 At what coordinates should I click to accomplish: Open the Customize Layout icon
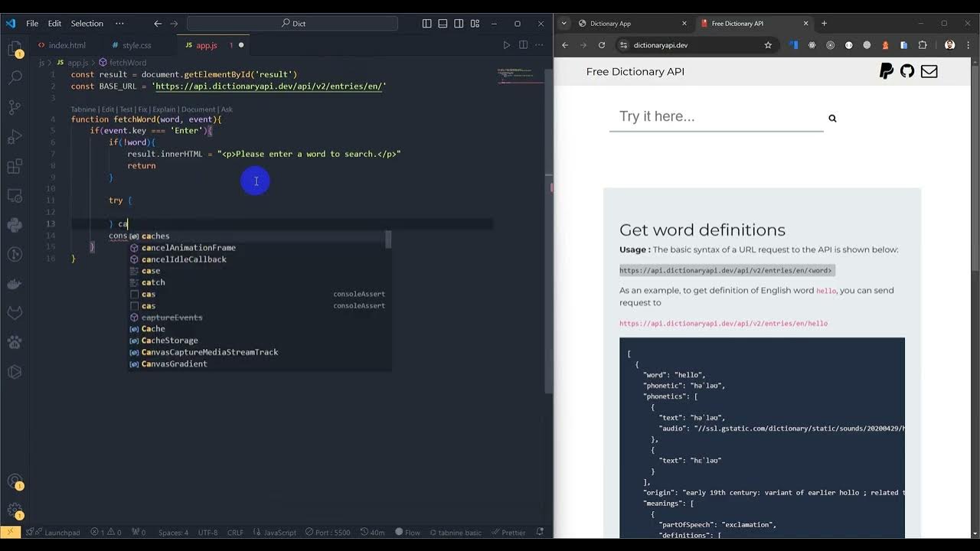(x=475, y=24)
